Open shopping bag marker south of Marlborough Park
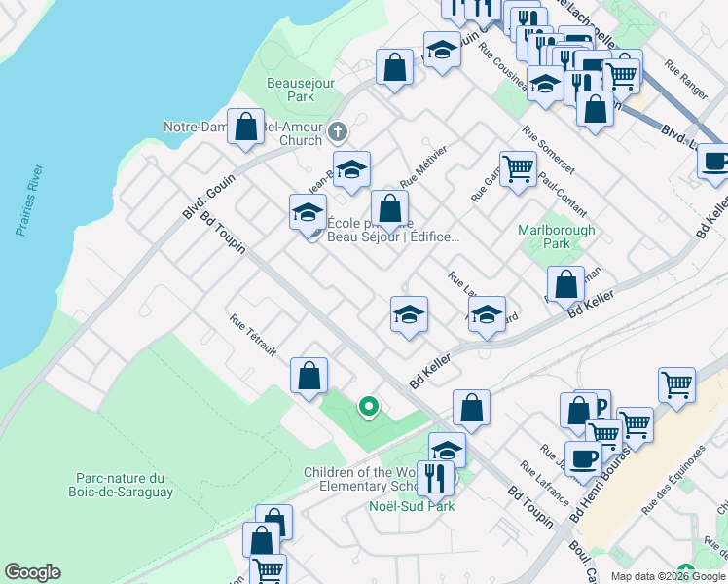Viewport: 728px width, 584px height. point(565,287)
